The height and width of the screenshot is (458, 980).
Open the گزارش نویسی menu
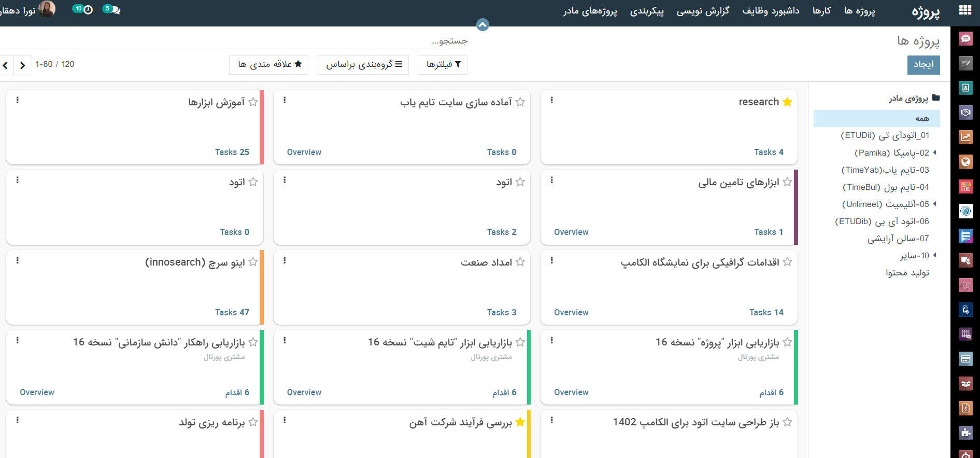click(702, 11)
